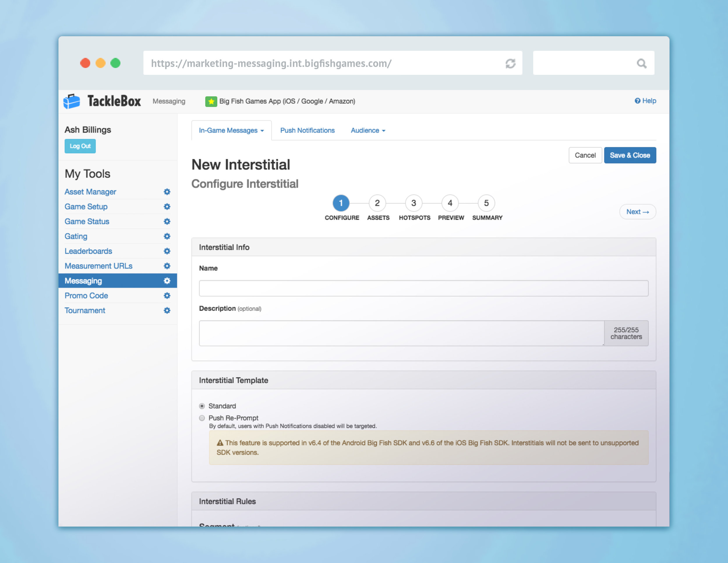
Task: Click the Interstitial Template panel header
Action: [x=424, y=380]
